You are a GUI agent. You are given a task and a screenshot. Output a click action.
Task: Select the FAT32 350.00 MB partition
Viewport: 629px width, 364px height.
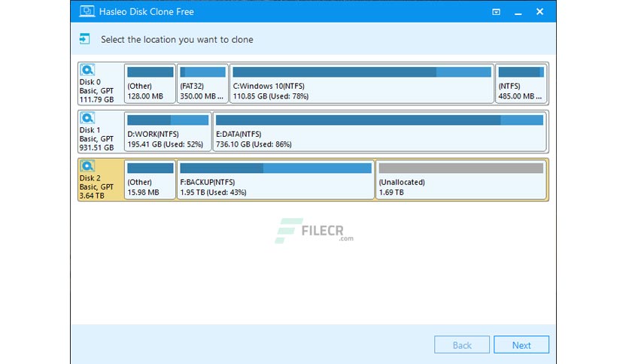[x=202, y=83]
